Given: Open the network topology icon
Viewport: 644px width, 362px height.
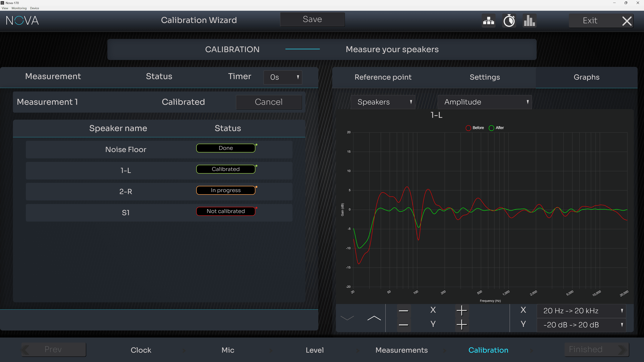Looking at the screenshot, I should pyautogui.click(x=489, y=21).
